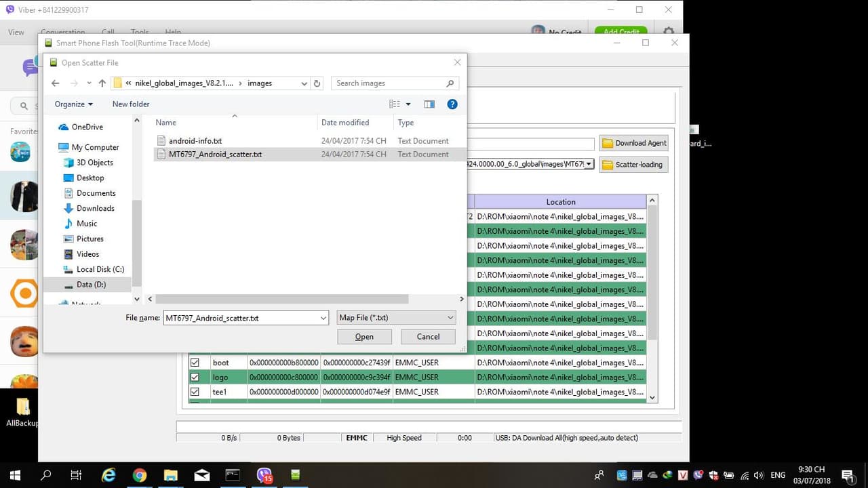Image resolution: width=868 pixels, height=488 pixels.
Task: Toggle the logo partition checkbox
Action: click(195, 378)
